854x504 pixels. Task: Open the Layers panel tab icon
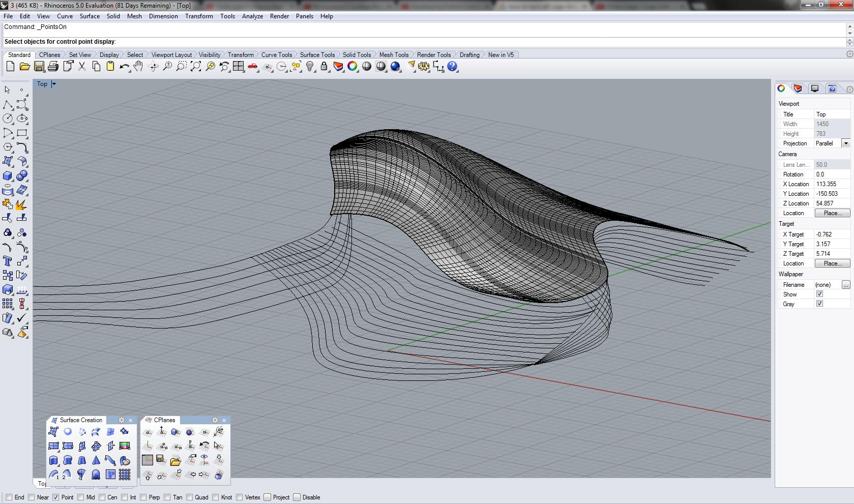point(798,88)
